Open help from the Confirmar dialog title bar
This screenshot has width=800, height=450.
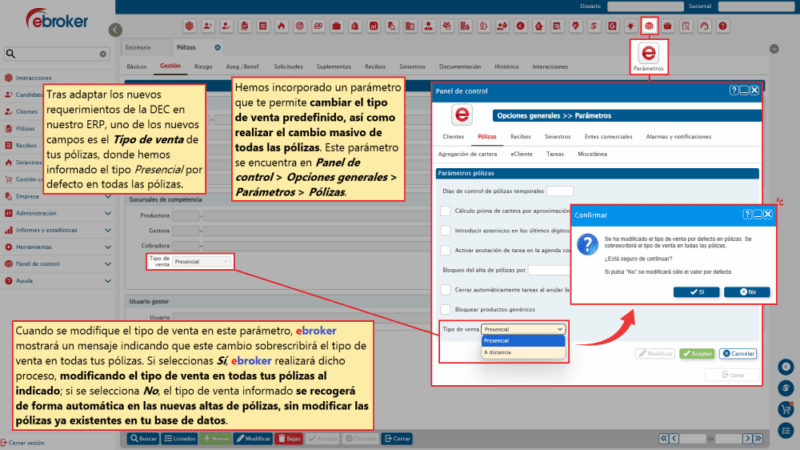point(747,214)
